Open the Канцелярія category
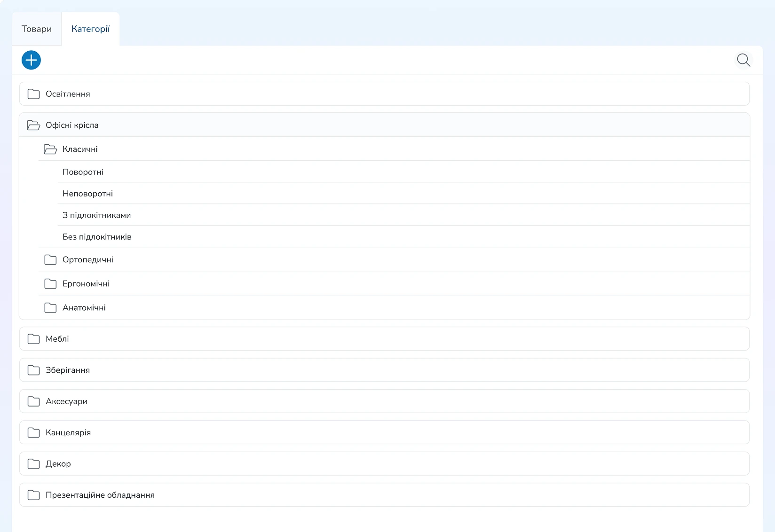Image resolution: width=775 pixels, height=532 pixels. pos(384,432)
